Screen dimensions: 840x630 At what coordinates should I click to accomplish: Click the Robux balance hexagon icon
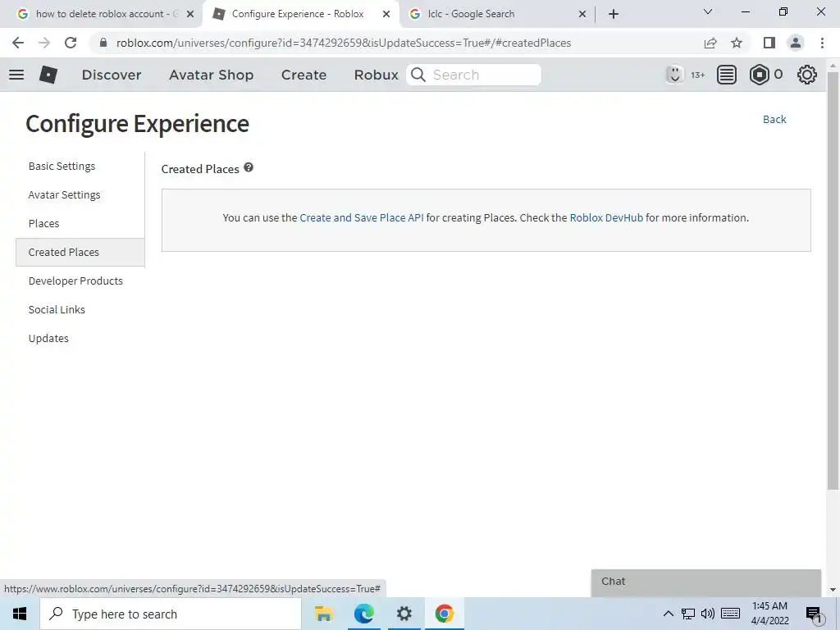pos(759,75)
